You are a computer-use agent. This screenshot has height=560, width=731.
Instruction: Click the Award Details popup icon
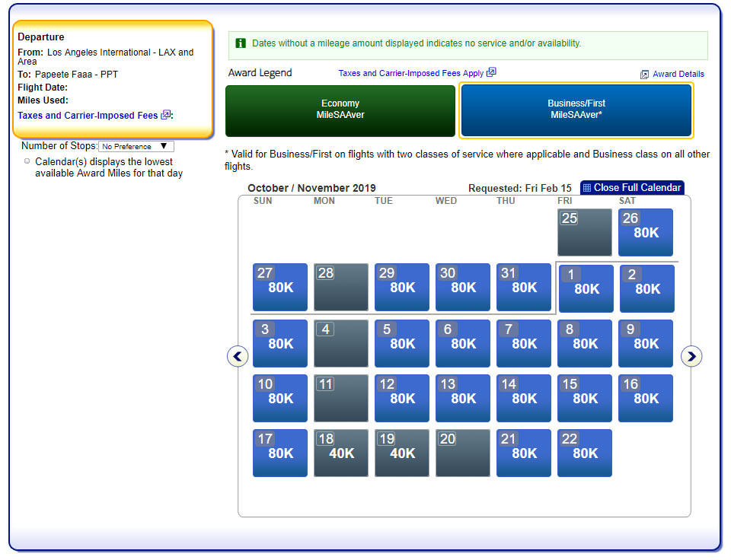pyautogui.click(x=644, y=75)
